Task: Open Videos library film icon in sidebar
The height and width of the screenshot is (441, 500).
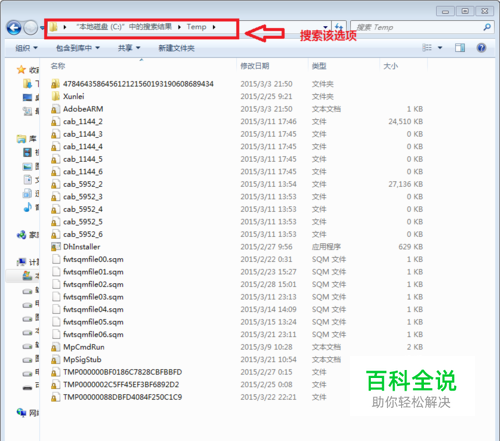Action: click(x=27, y=153)
